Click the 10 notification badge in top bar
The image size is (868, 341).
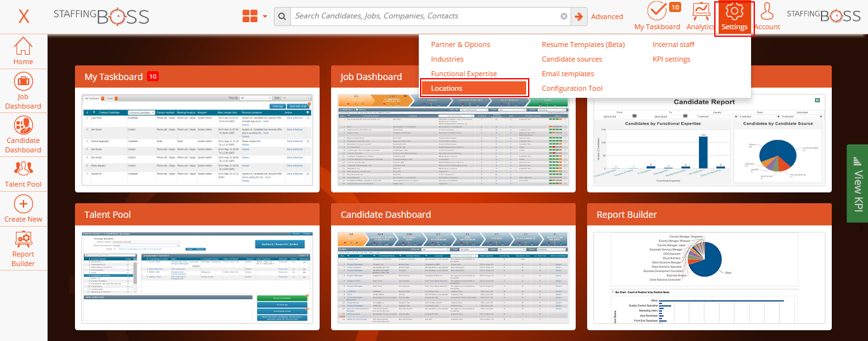pyautogui.click(x=675, y=8)
